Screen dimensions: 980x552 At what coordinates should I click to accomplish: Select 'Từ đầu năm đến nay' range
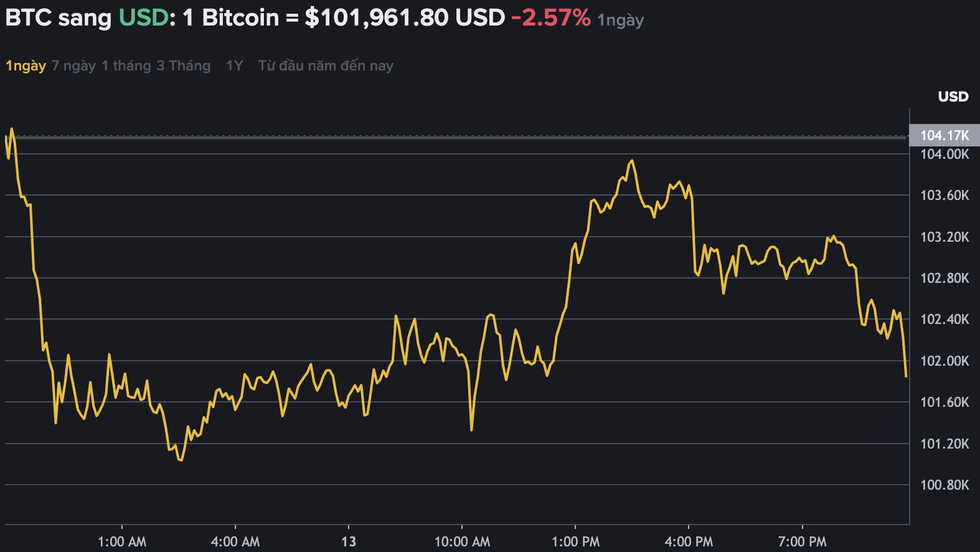point(326,65)
